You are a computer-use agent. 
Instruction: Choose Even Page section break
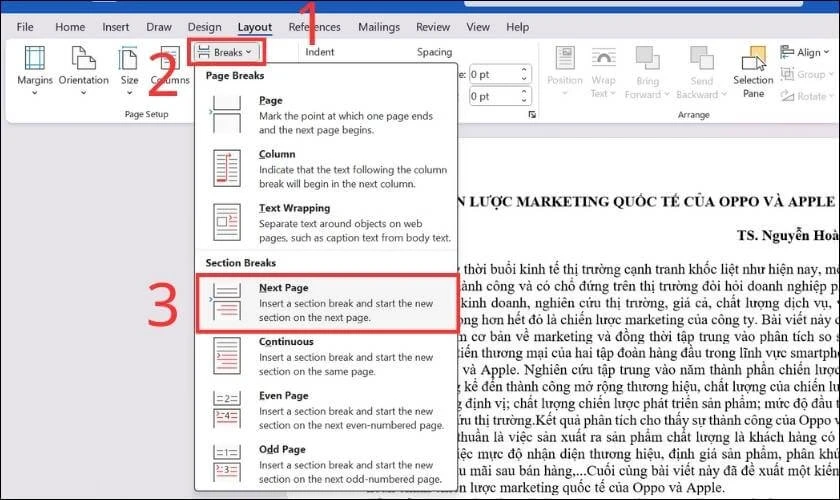326,410
